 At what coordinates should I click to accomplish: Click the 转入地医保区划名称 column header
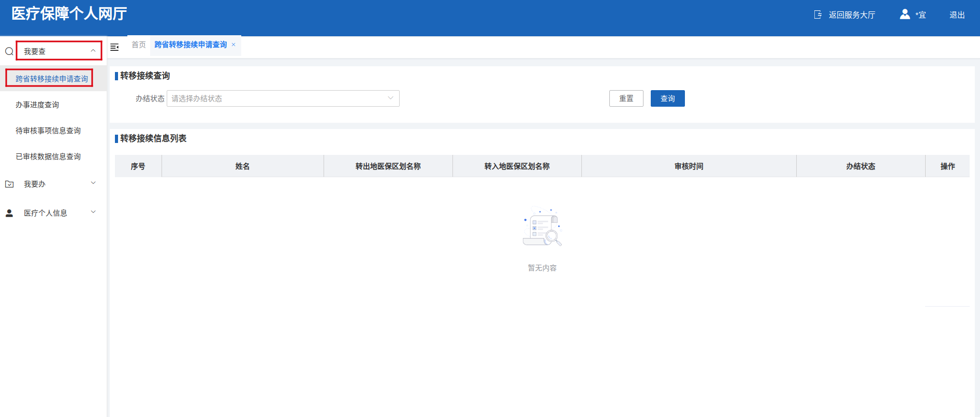(517, 166)
